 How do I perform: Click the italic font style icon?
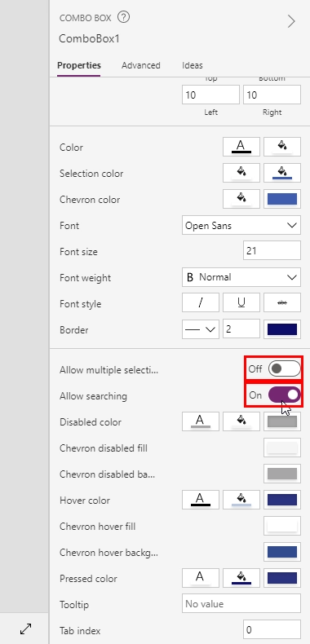click(x=201, y=303)
